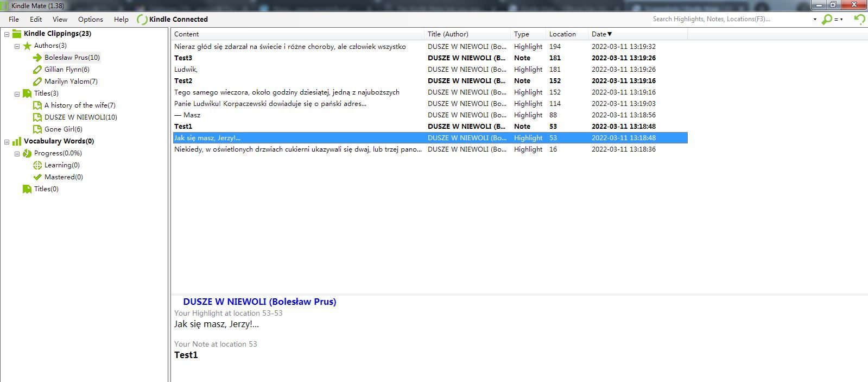
Task: Click the 'Your Note at location 53' text
Action: pyautogui.click(x=216, y=344)
